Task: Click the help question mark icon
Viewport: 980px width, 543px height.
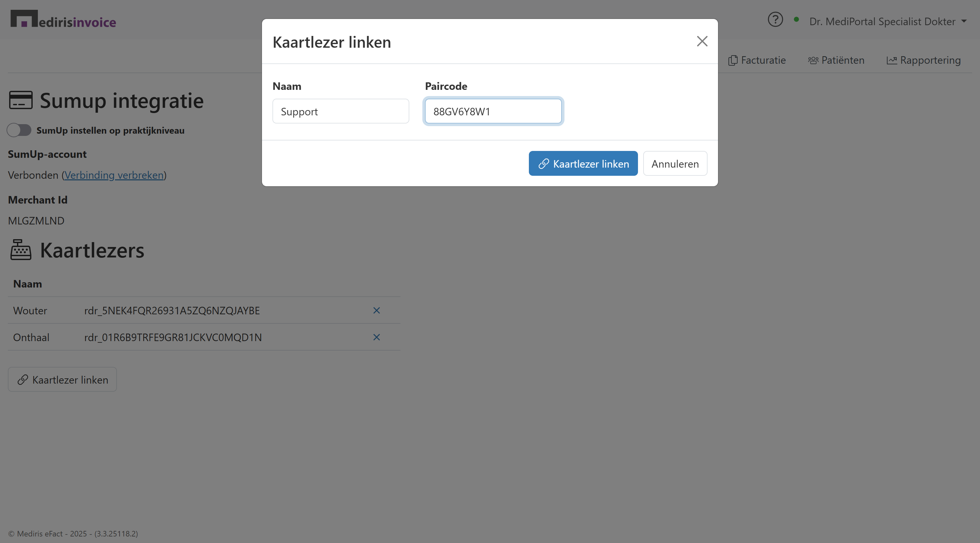Action: (x=775, y=20)
